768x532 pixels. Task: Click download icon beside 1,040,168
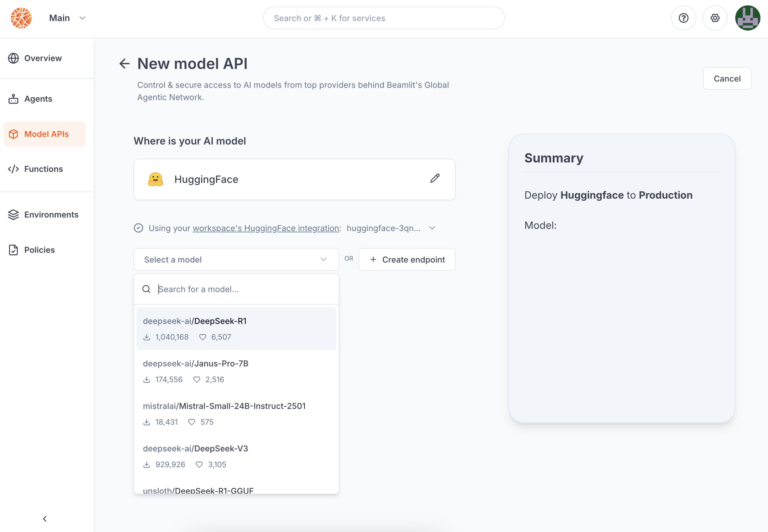[x=147, y=337]
